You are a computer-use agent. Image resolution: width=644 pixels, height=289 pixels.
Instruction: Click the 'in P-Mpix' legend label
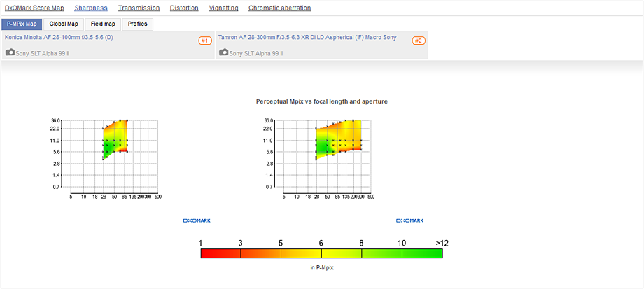click(321, 267)
